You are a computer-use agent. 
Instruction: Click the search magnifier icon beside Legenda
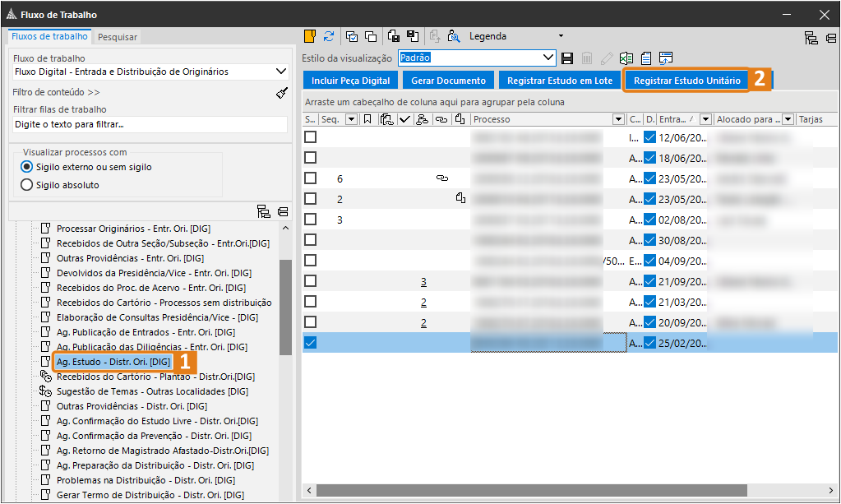pos(453,36)
